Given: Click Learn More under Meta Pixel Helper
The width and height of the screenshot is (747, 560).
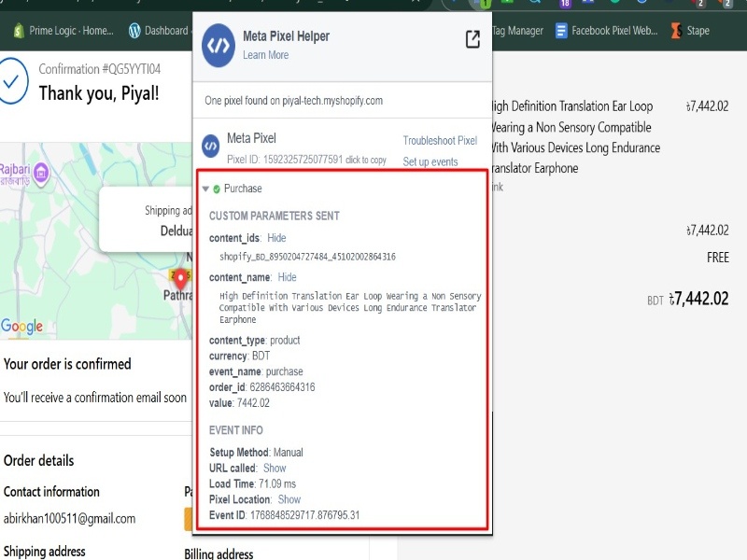Looking at the screenshot, I should pos(265,55).
